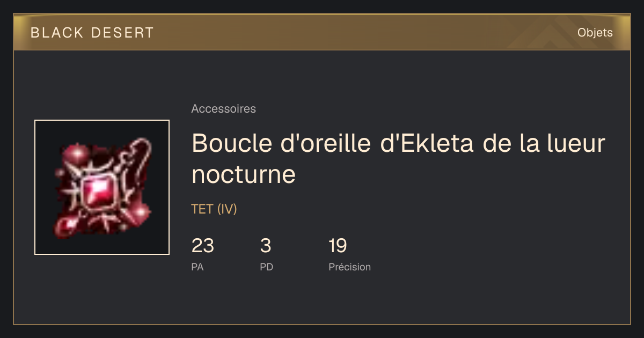644x338 pixels.
Task: Select the Accessoires category label
Action: tap(223, 109)
